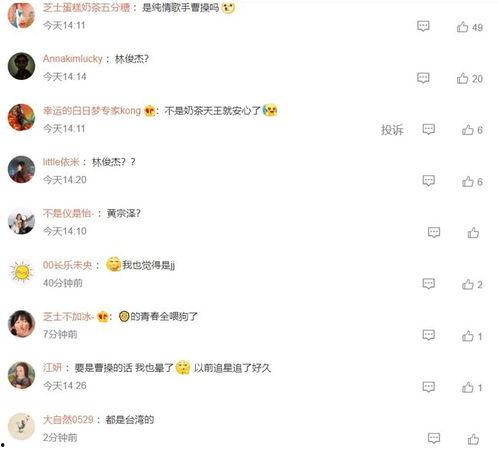The image size is (499, 451).
Task: Reply to the 青春全喂狗了 comment
Action: point(428,335)
